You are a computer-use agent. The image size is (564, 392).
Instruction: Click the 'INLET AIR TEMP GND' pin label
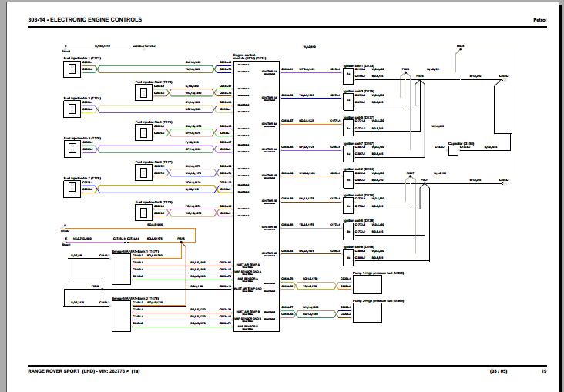coord(248,289)
